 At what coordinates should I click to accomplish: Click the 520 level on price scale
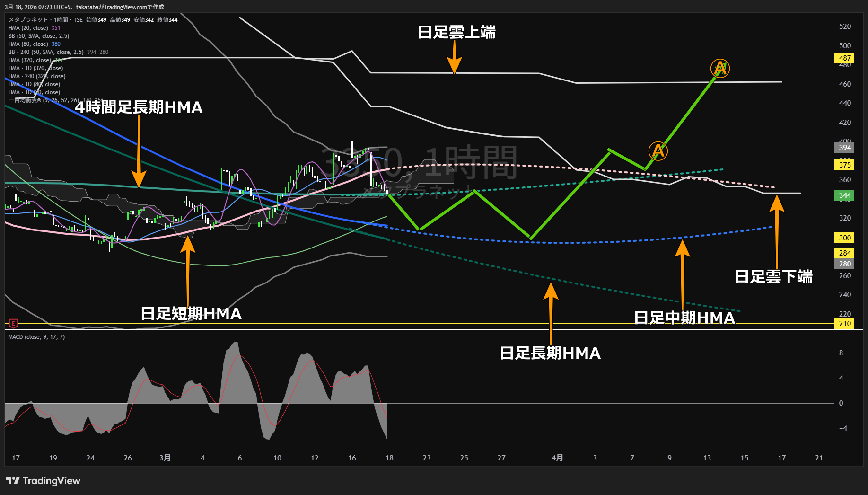point(845,27)
